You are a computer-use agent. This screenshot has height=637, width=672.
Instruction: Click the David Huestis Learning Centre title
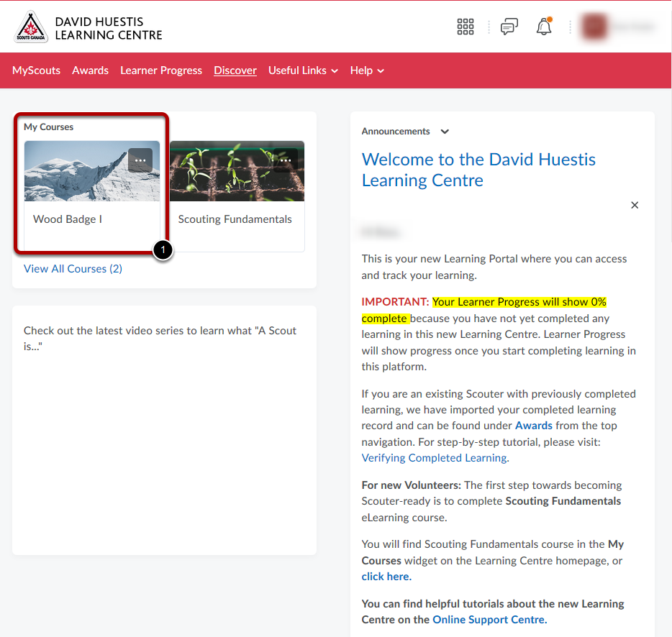[109, 28]
